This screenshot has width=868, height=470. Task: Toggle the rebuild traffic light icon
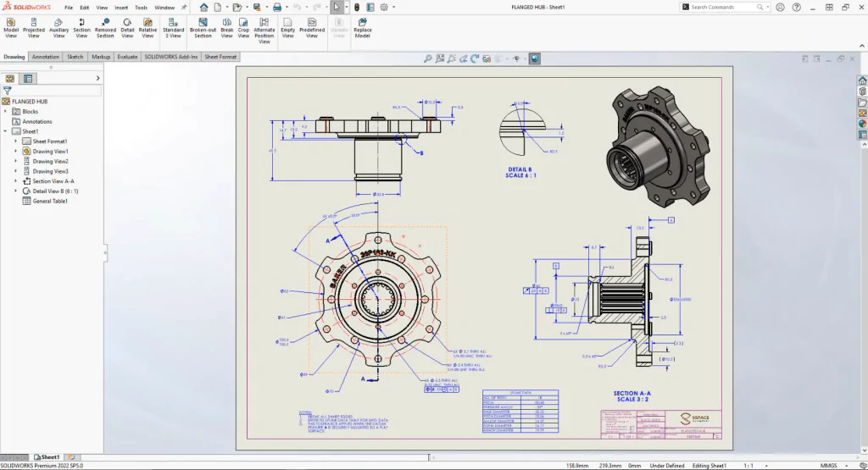coord(357,7)
